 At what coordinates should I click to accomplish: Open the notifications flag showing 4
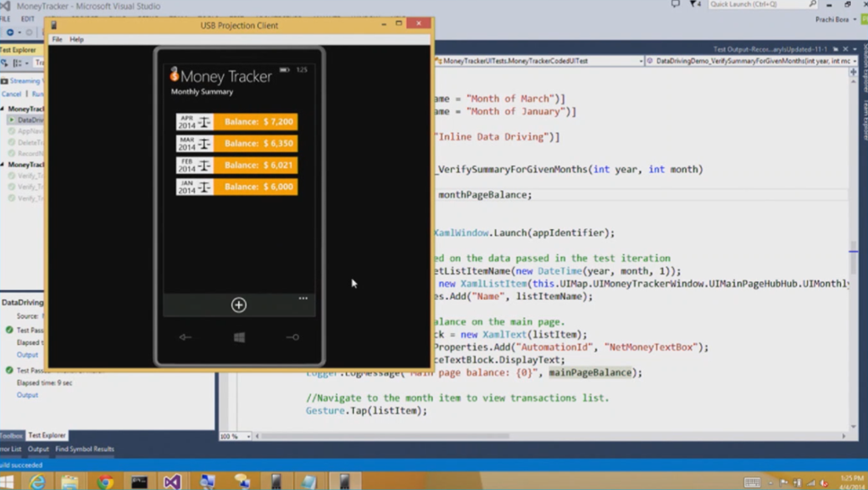pyautogui.click(x=695, y=4)
